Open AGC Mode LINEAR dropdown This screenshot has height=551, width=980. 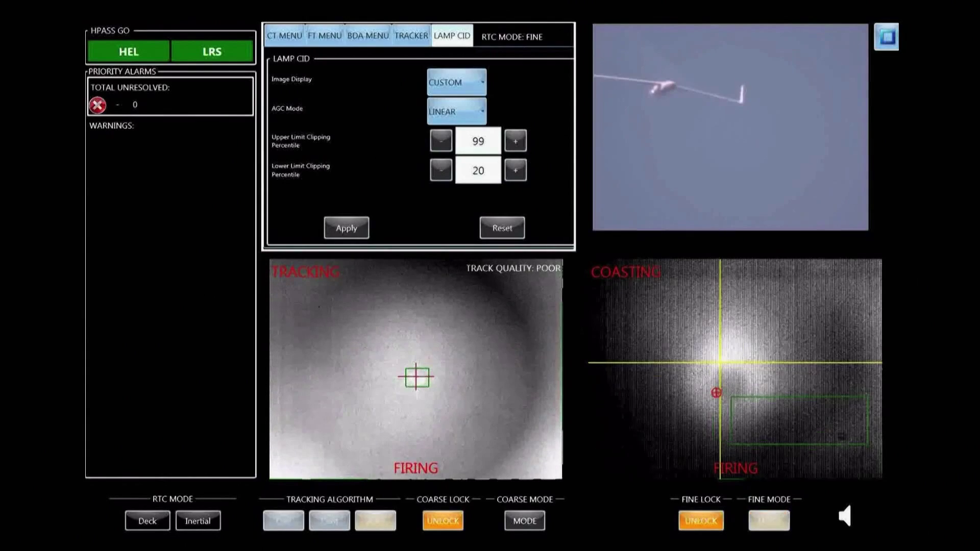[x=456, y=111]
